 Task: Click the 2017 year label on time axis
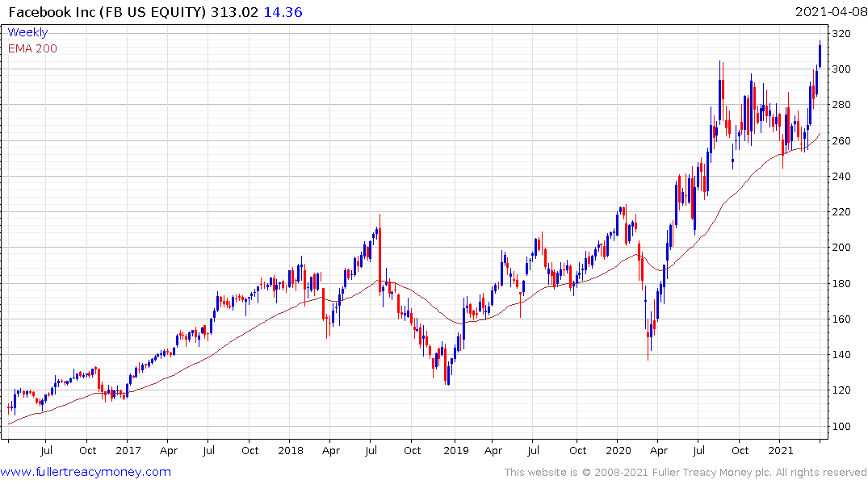click(128, 450)
